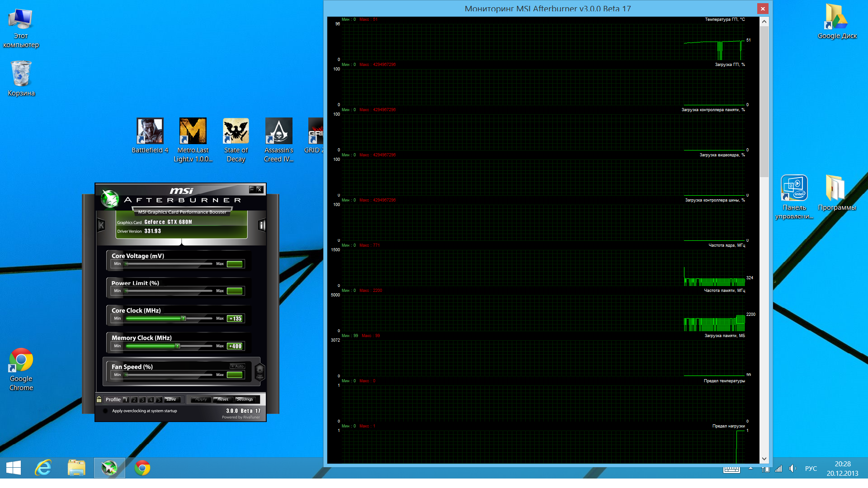
Task: Open the info "i" panel in Afterburner
Action: tap(262, 225)
